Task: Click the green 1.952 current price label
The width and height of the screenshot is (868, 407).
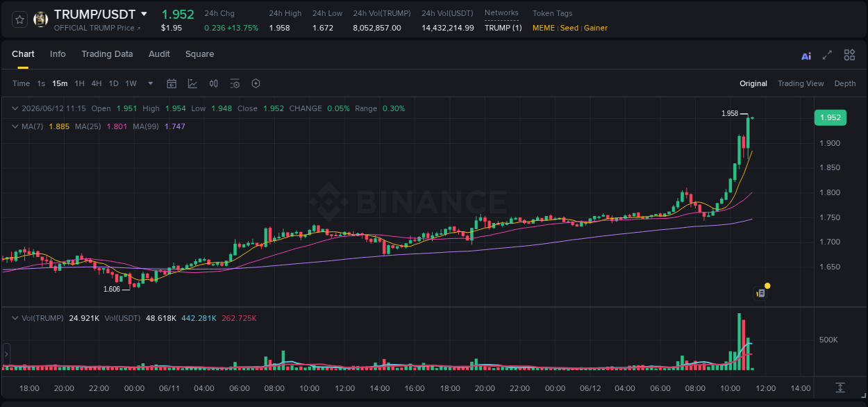Action: (831, 117)
